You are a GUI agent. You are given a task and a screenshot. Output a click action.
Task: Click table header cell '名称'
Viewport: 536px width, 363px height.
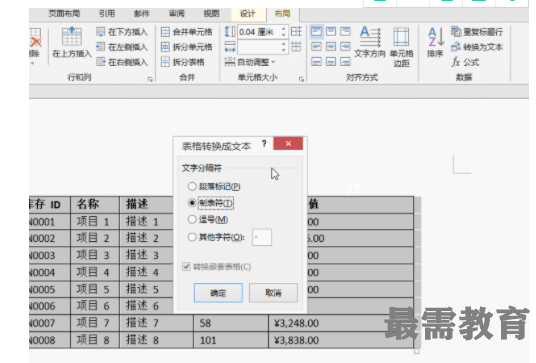click(95, 204)
